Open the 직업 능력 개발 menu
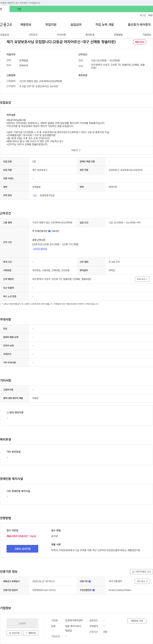This screenshot has width=153, height=644. [105, 24]
